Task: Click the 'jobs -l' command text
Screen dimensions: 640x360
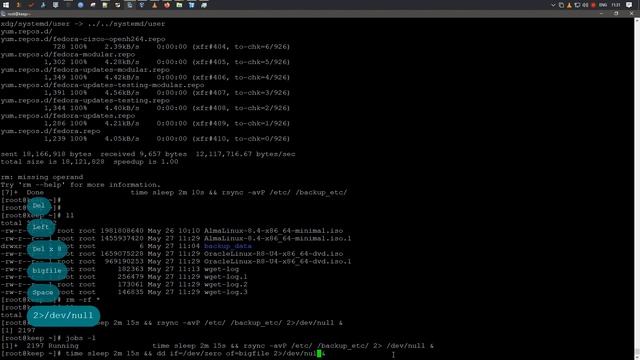Action: click(x=80, y=338)
